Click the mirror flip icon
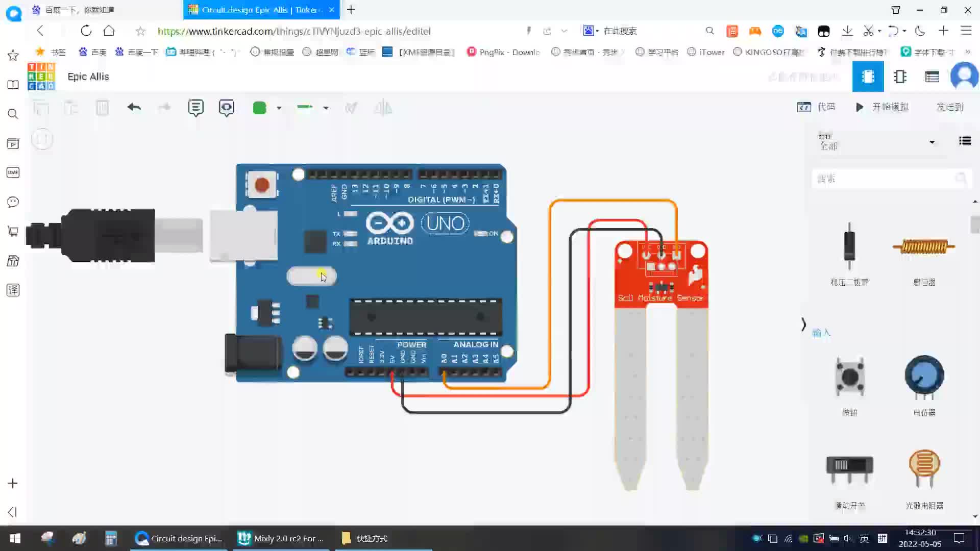This screenshot has height=551, width=980. coord(383,108)
